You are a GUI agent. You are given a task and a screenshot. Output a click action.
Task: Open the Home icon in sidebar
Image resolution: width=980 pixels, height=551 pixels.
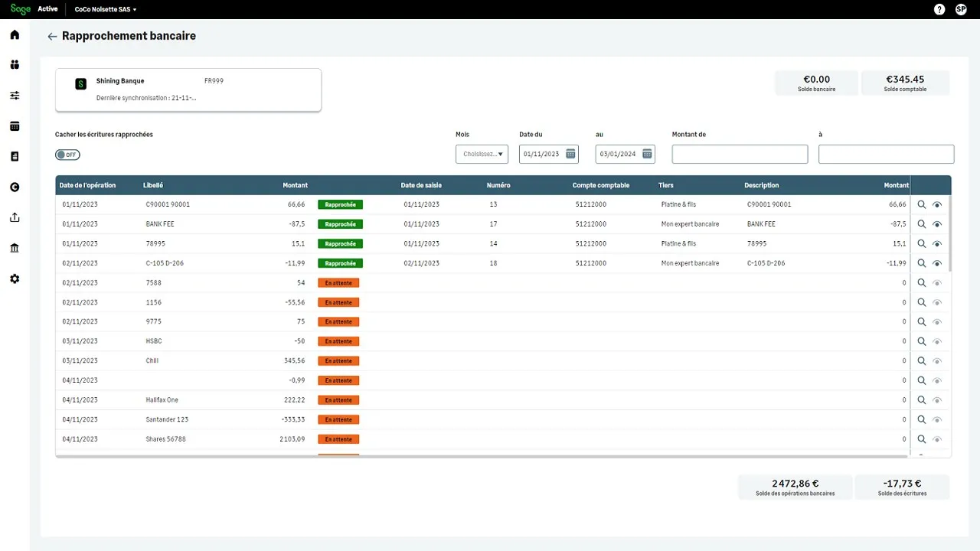[x=15, y=34]
